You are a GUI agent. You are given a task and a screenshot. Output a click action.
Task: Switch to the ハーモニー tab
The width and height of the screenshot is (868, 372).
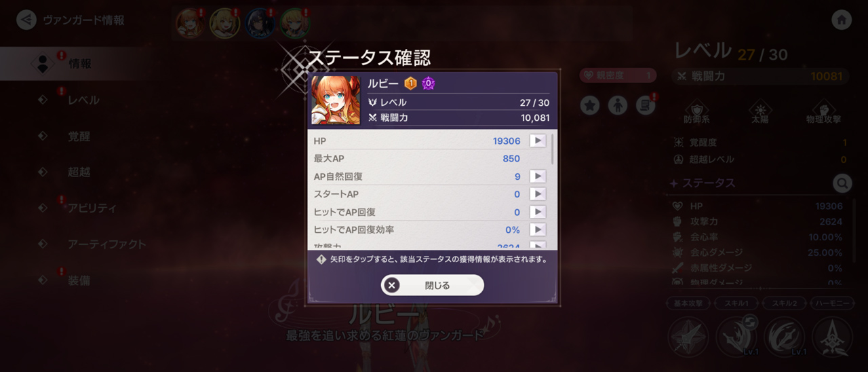point(831,303)
